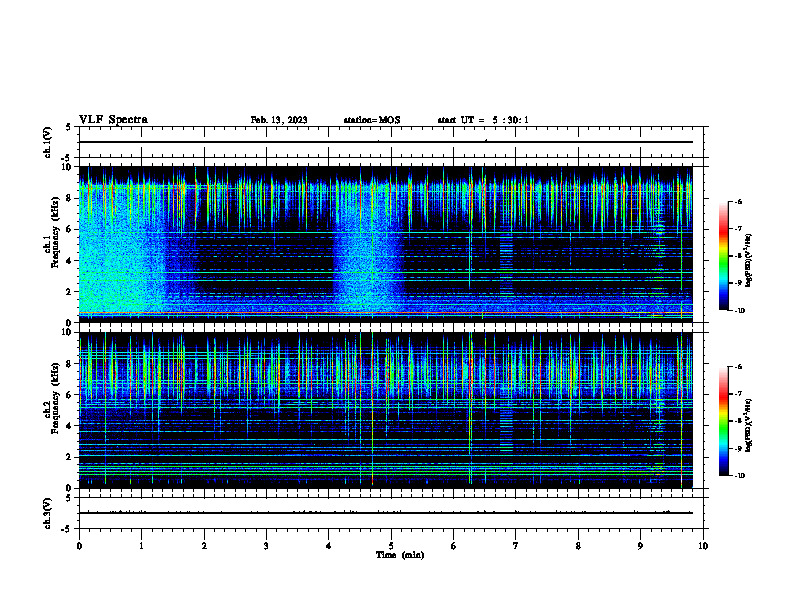Image resolution: width=792 pixels, height=612 pixels.
Task: Click the '6' kHz tick of ch.1 spectrogram
Action: [70, 229]
